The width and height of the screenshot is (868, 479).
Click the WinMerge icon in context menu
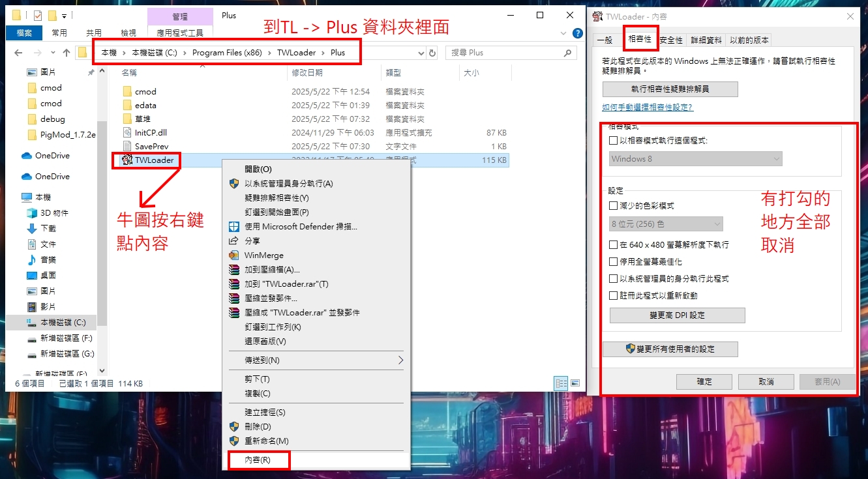(x=234, y=255)
